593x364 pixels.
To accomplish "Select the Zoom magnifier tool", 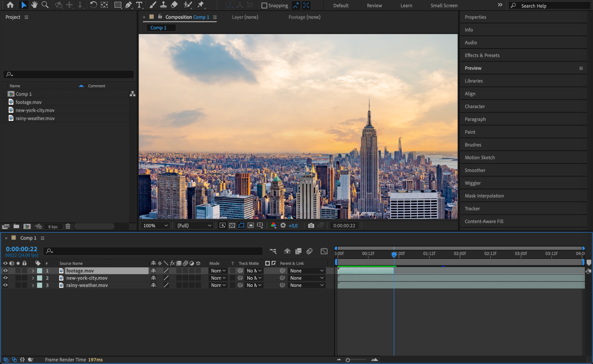I will 45,5.
